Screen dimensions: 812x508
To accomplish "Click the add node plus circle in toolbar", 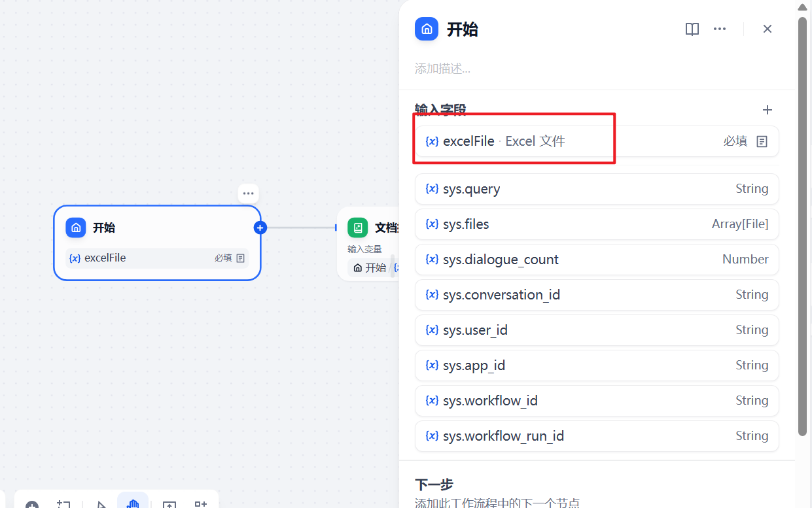I will coord(32,505).
